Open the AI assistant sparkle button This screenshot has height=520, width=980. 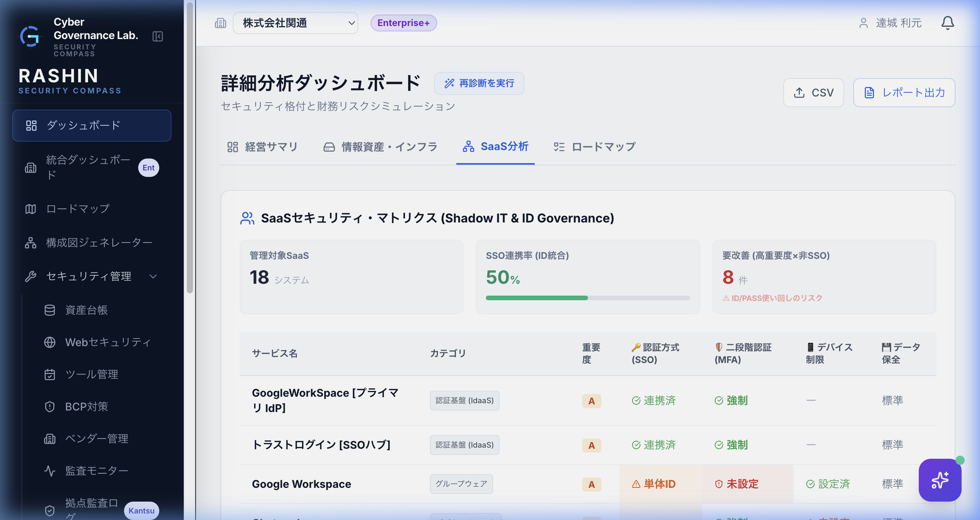(940, 480)
